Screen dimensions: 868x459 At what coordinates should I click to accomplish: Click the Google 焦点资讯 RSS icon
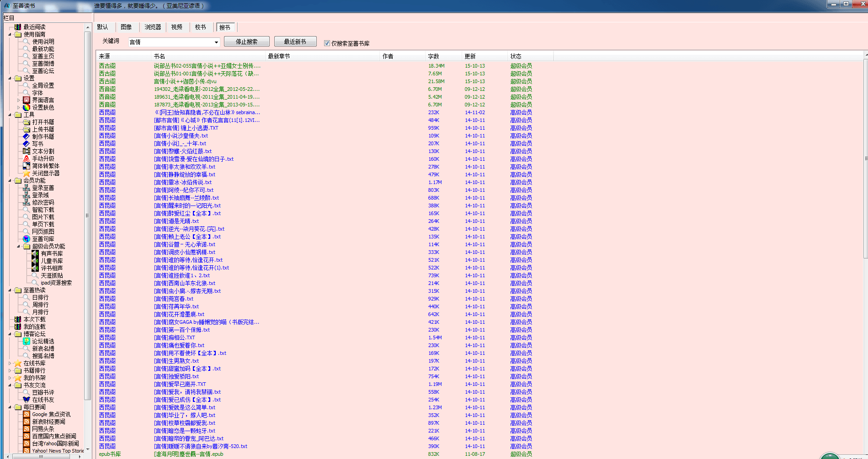click(27, 414)
